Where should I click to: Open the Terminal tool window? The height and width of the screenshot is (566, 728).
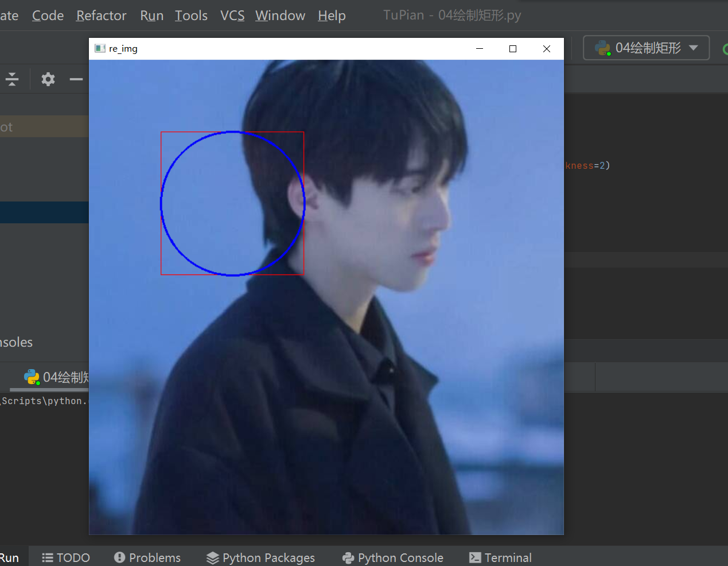(x=500, y=557)
